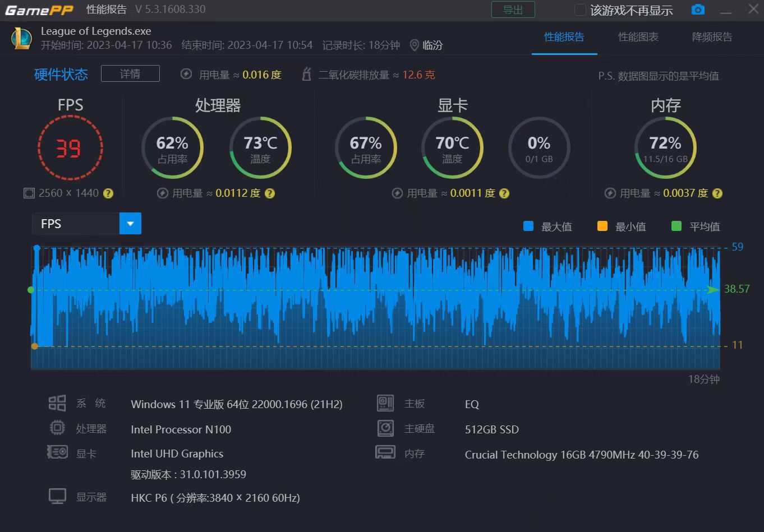
Task: Click the Windows 11 专业版 system text
Action: click(x=237, y=404)
